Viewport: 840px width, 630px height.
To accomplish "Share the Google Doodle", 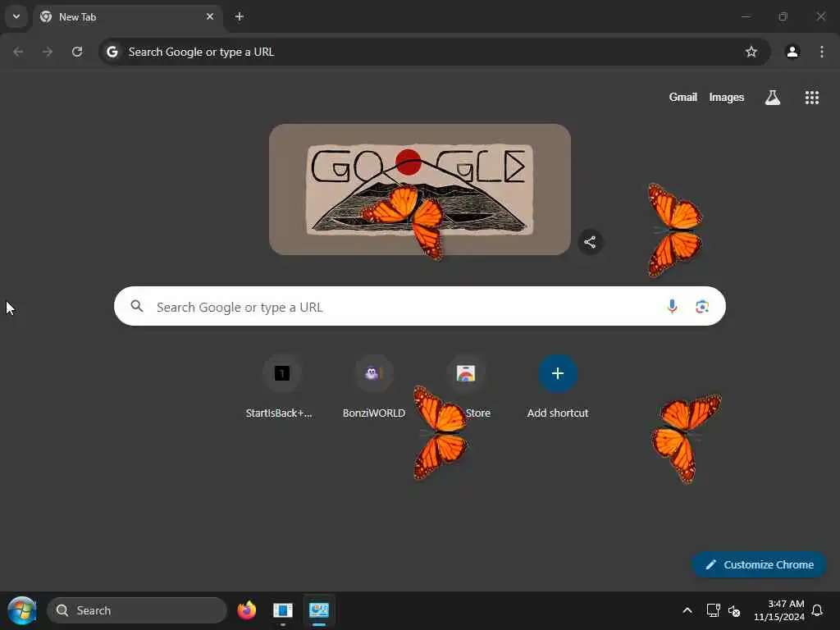I will tap(590, 242).
